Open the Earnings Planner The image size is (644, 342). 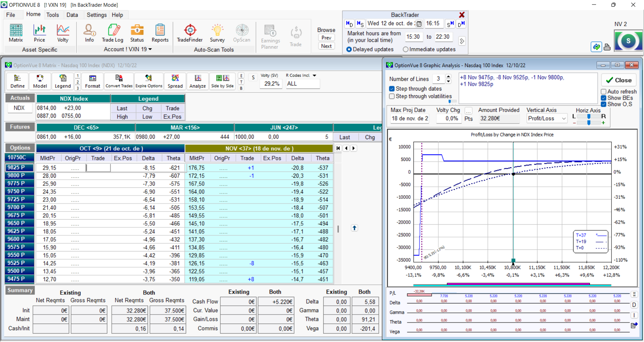(270, 37)
